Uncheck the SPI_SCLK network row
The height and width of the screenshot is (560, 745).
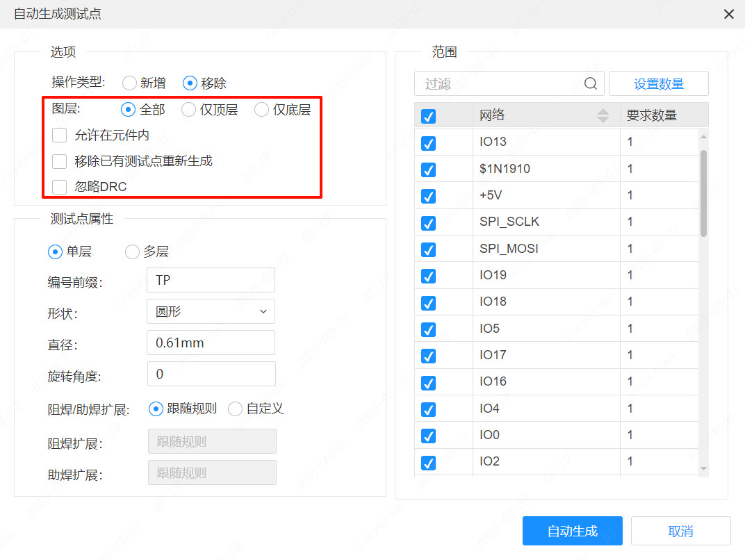[428, 222]
